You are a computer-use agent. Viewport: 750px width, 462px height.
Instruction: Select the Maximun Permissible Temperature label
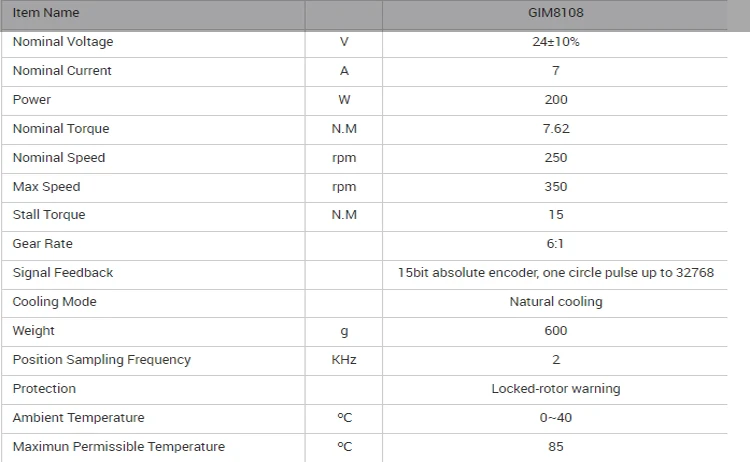119,447
